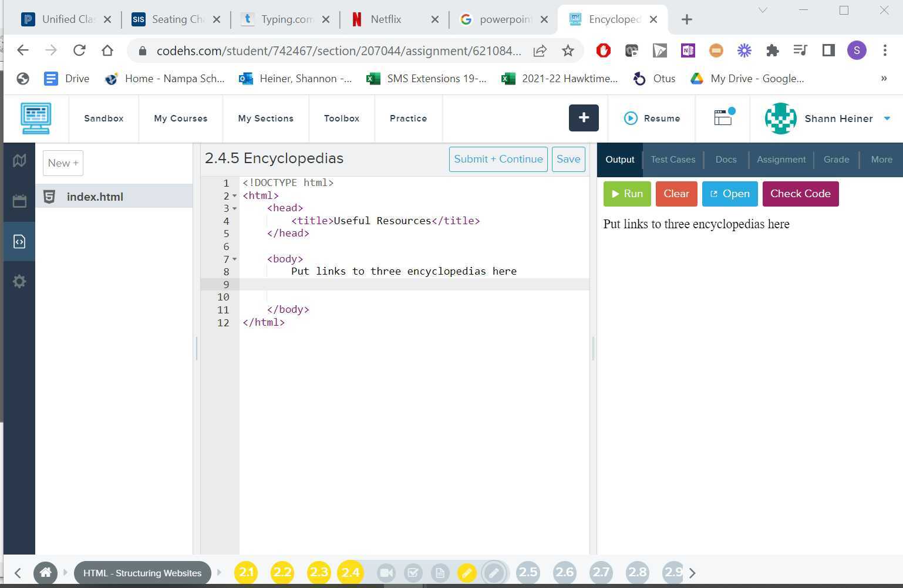Open the video lesson icon in bottom bar
903x588 pixels.
point(386,572)
